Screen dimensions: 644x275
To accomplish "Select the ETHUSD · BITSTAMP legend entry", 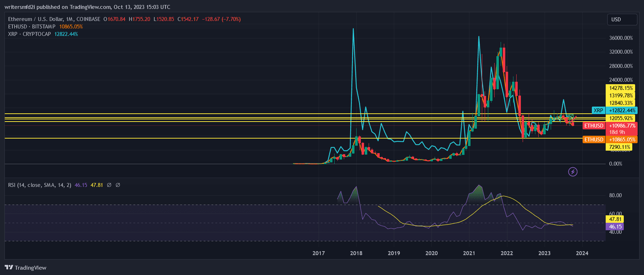I will click(x=32, y=27).
